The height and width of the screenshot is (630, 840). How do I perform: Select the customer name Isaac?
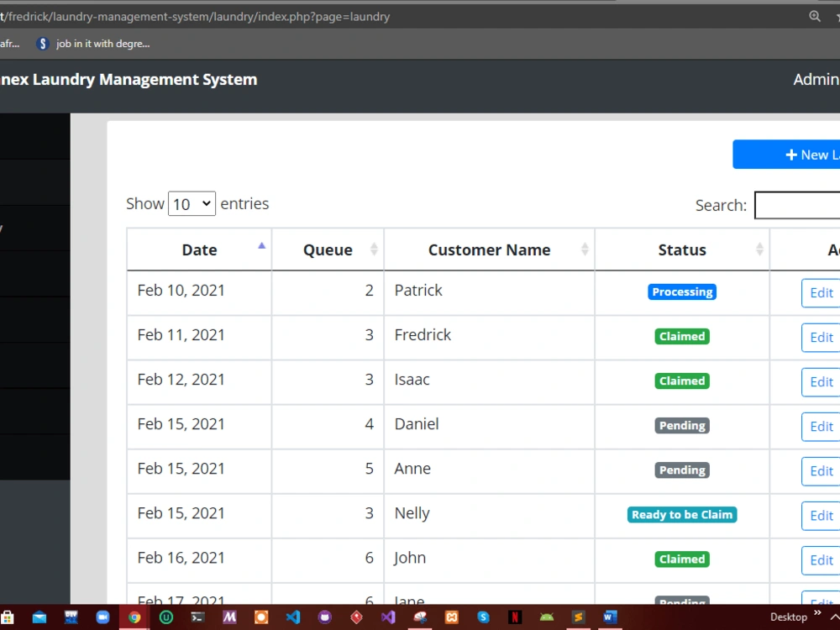click(412, 380)
